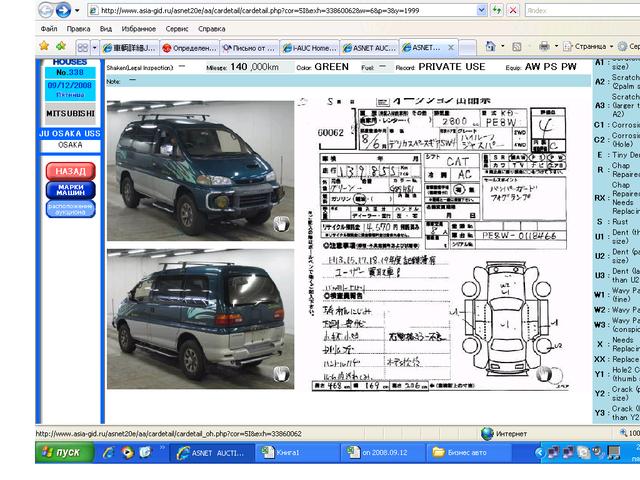
Task: Click the Интернет zone globe icon
Action: (487, 433)
